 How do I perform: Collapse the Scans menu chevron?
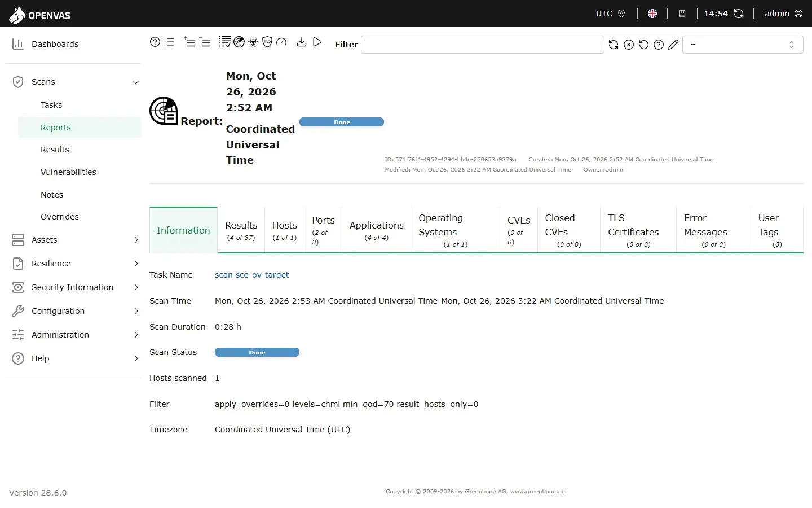coord(136,82)
